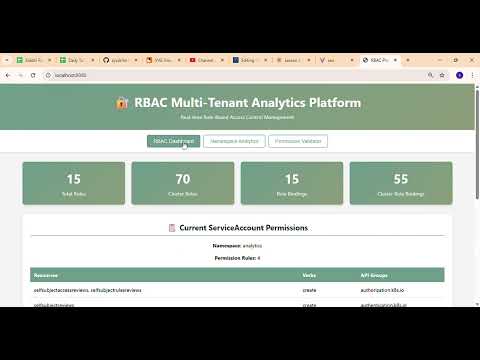The image size is (480, 360).
Task: Open the tab search dropdown arrow
Action: pyautogui.click(x=6, y=60)
